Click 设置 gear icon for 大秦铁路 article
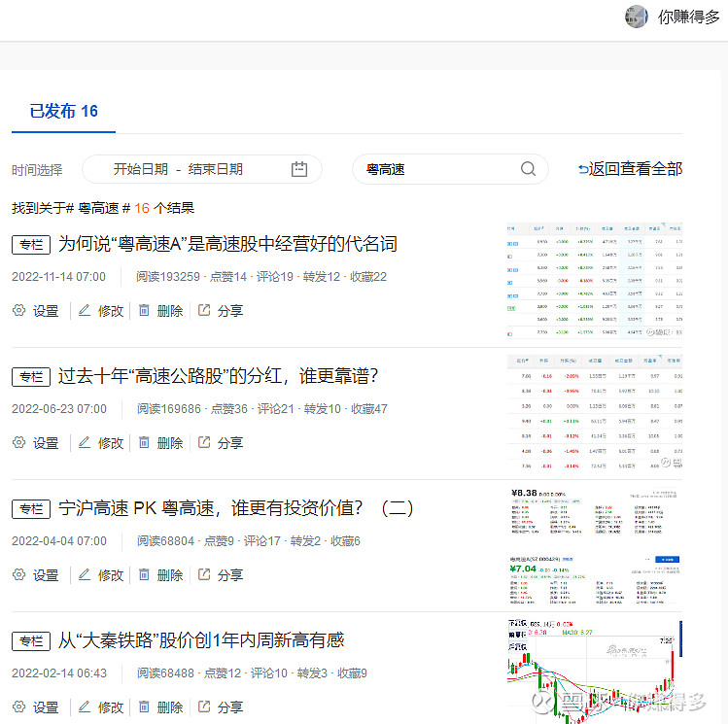Image resolution: width=728 pixels, height=724 pixels. [18, 707]
